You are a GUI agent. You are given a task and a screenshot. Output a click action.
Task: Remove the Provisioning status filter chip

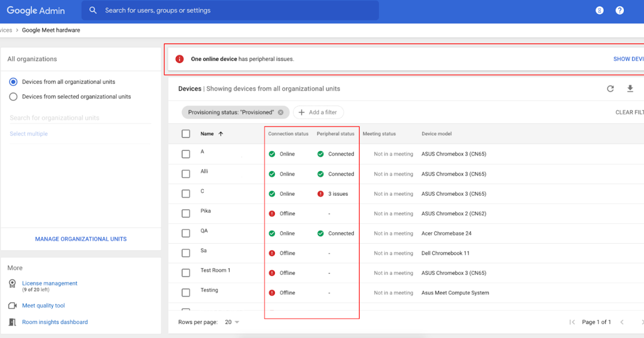click(281, 112)
